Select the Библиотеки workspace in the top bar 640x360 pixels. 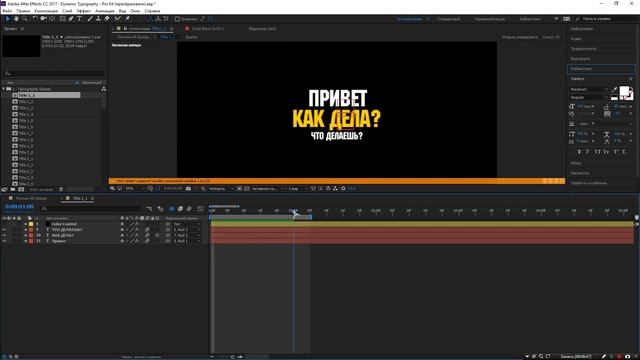[x=530, y=19]
